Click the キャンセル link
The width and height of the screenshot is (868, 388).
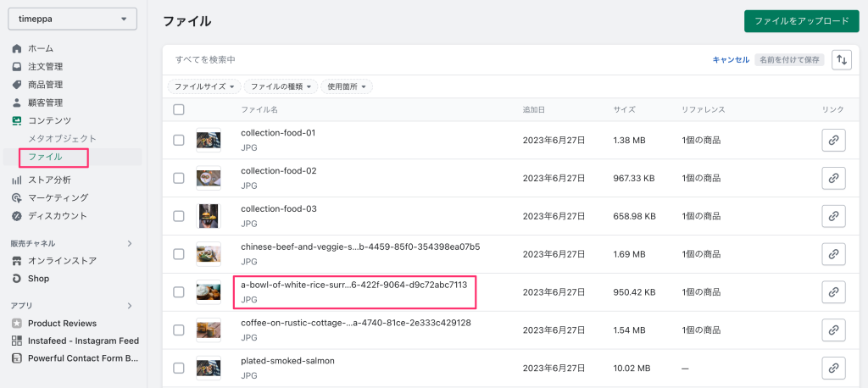[x=730, y=59]
